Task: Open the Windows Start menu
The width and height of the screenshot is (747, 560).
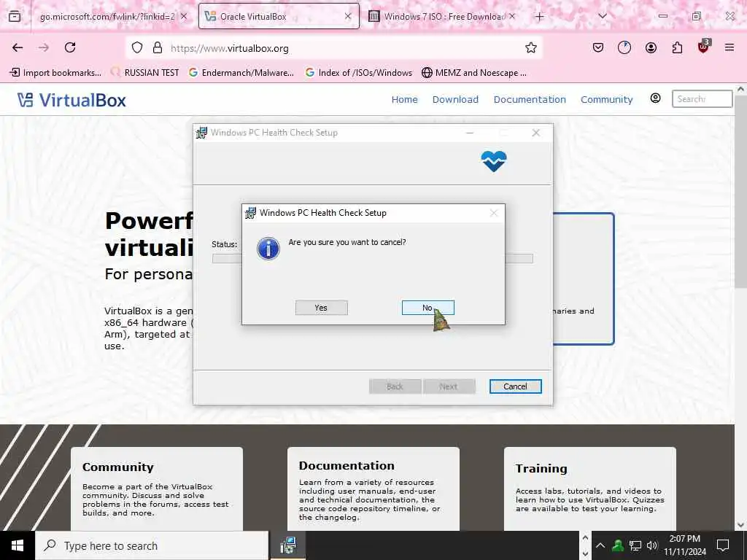Action: [x=18, y=545]
